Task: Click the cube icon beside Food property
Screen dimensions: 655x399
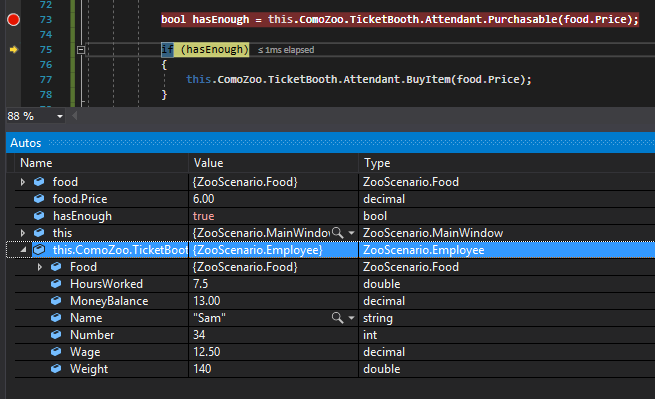Action: pos(56,267)
